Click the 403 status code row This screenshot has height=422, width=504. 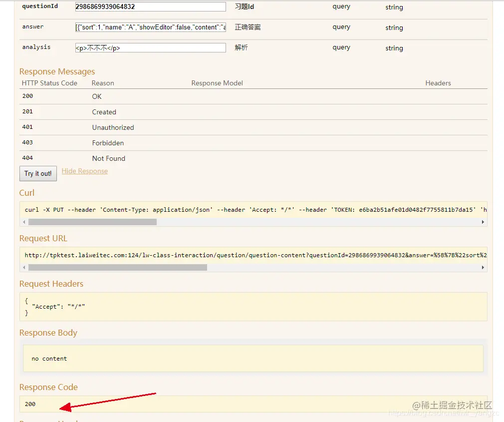[x=253, y=143]
